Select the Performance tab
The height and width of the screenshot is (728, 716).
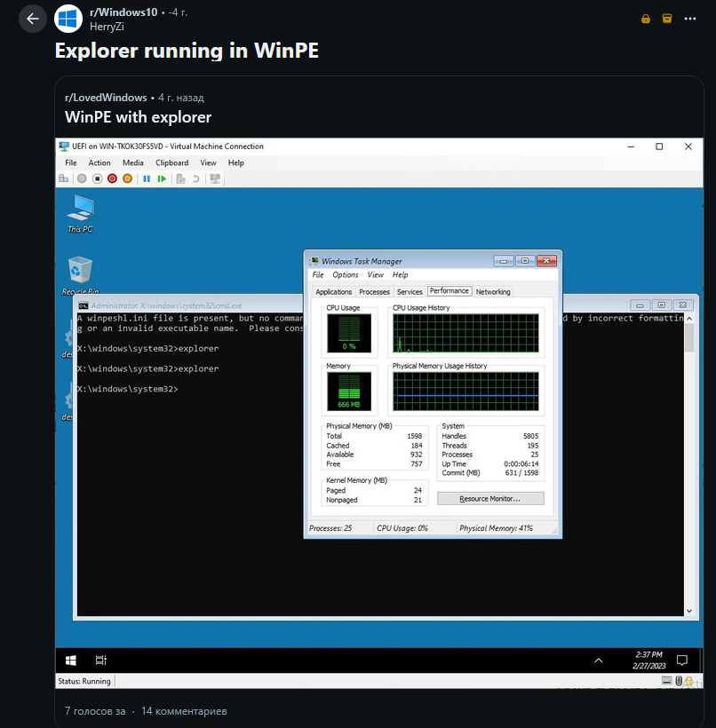pyautogui.click(x=449, y=290)
